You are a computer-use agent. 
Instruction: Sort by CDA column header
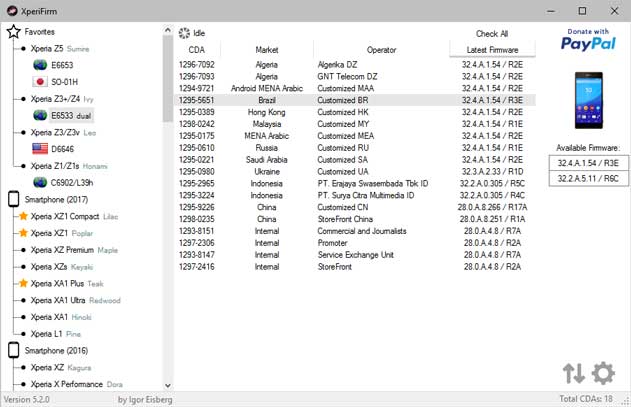(x=197, y=50)
